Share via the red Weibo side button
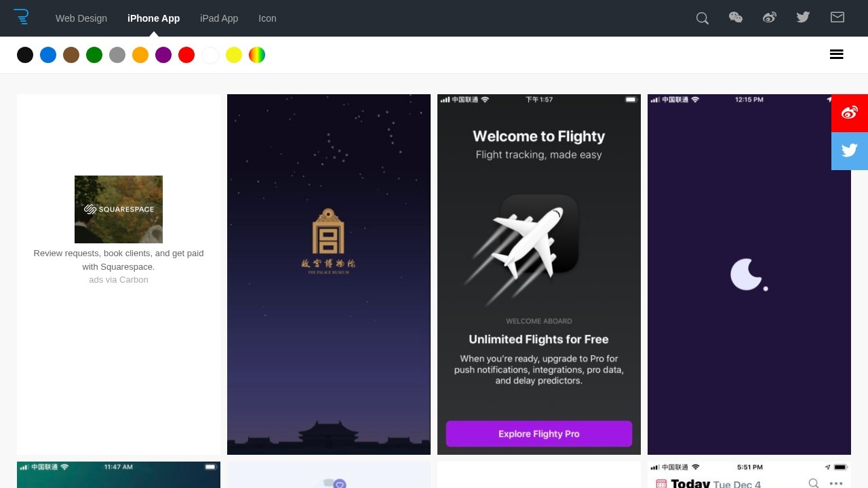 (x=850, y=113)
